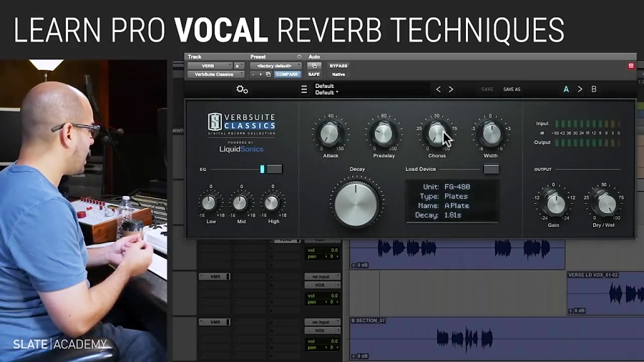644x362 pixels.
Task: Click the Type Plates display line
Action: click(x=445, y=196)
